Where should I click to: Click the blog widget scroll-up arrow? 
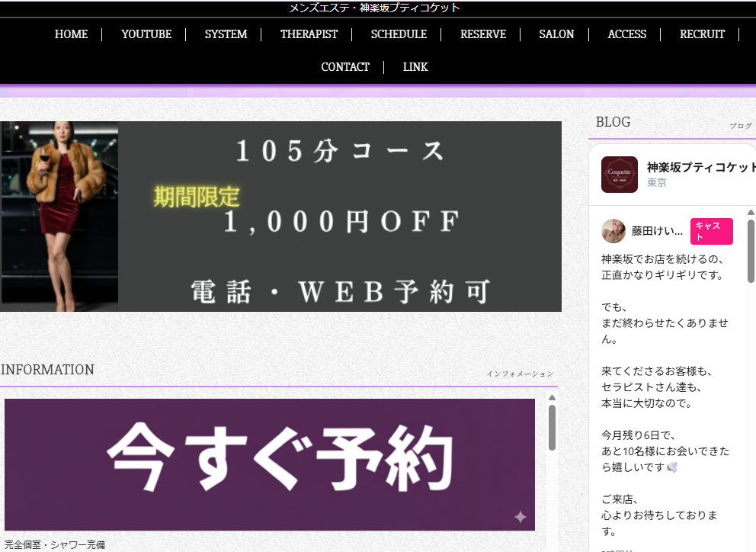pyautogui.click(x=751, y=212)
